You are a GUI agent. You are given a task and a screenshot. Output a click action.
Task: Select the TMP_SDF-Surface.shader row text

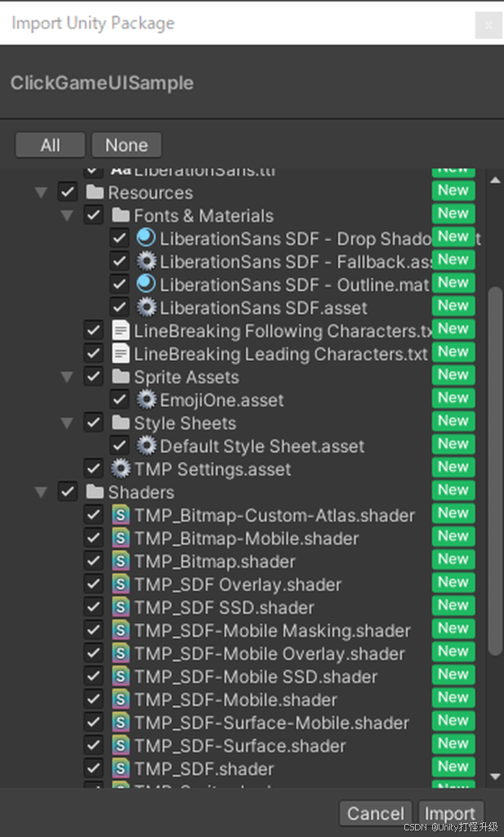(x=240, y=745)
